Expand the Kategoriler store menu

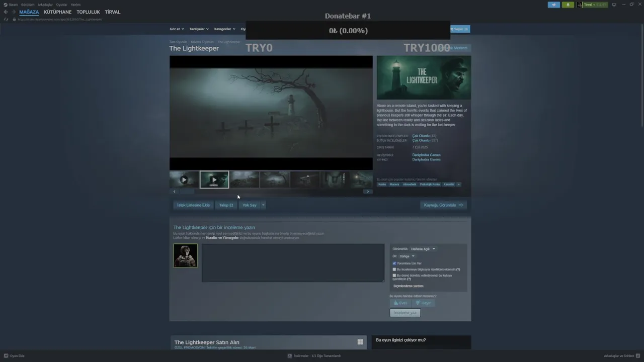[224, 29]
